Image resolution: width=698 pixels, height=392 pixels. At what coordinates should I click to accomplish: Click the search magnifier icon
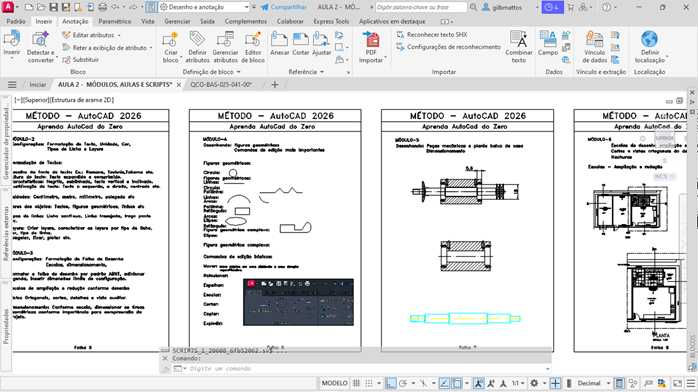(x=474, y=7)
